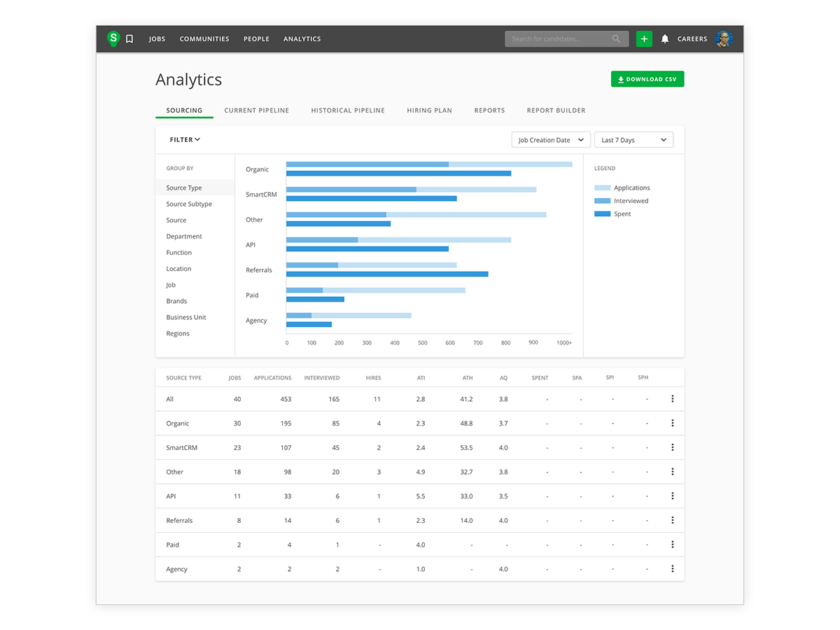This screenshot has width=840, height=630.
Task: Click the green SmartRecruiters logo icon
Action: tap(113, 38)
